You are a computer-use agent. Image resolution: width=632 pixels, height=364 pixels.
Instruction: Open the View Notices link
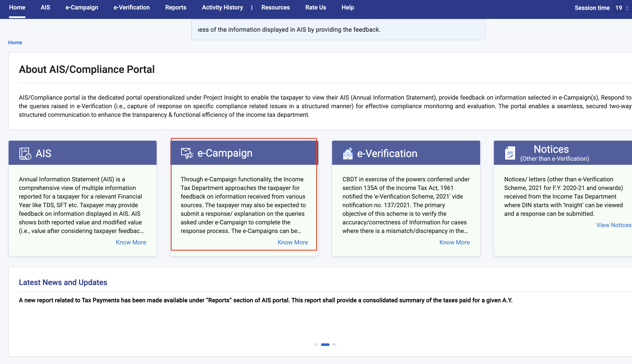(x=614, y=225)
